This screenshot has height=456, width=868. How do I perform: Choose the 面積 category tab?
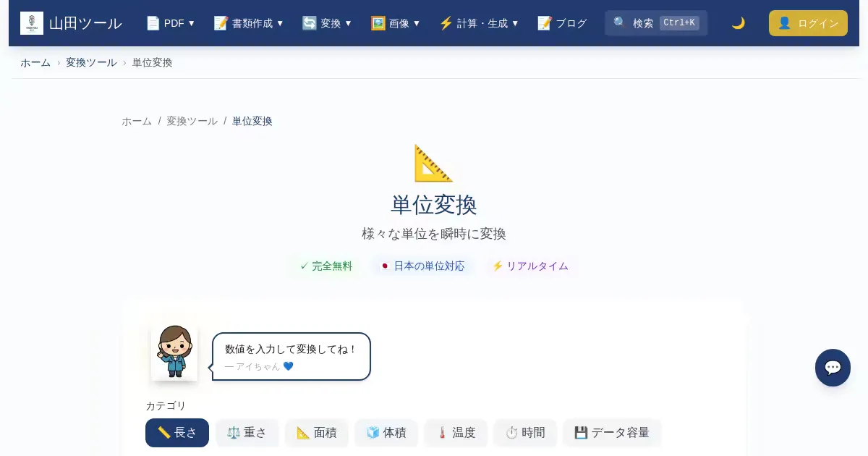click(x=317, y=433)
